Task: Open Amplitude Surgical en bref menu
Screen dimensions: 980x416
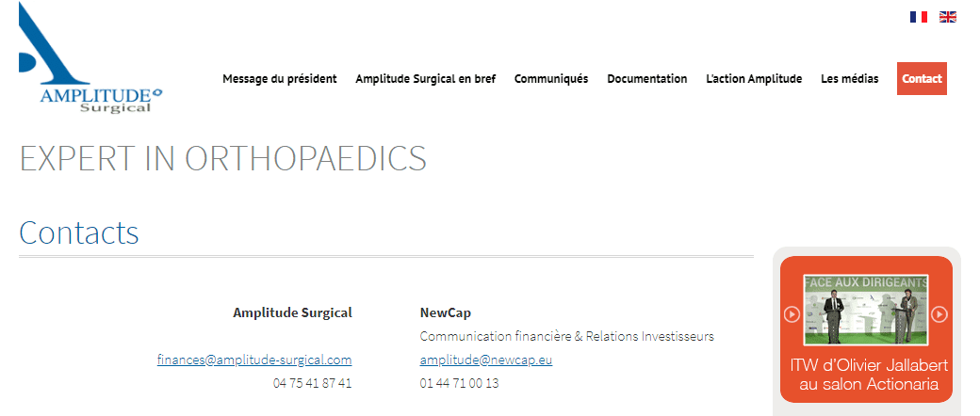Action: [426, 79]
